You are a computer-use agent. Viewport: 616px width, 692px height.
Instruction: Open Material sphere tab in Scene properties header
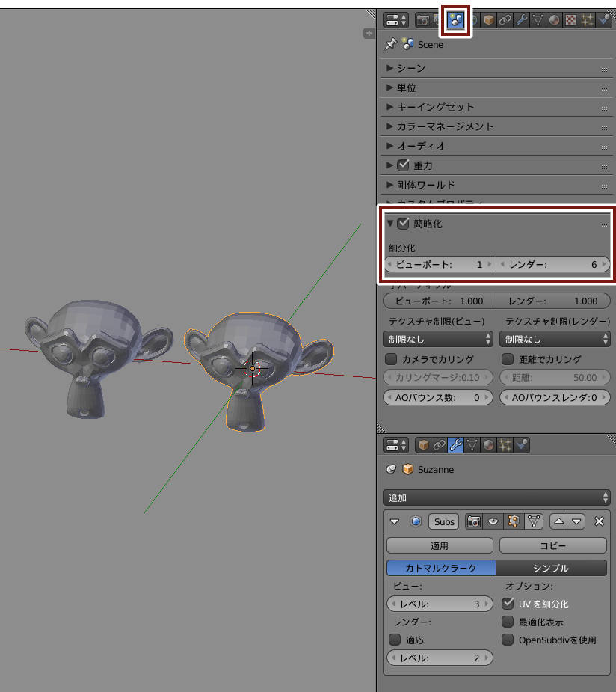click(554, 20)
